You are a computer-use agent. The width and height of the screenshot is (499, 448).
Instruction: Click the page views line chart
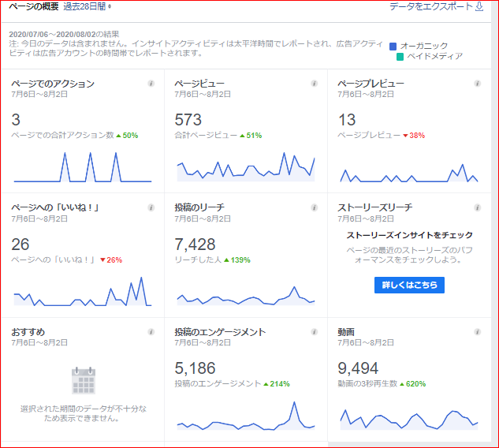click(x=246, y=167)
